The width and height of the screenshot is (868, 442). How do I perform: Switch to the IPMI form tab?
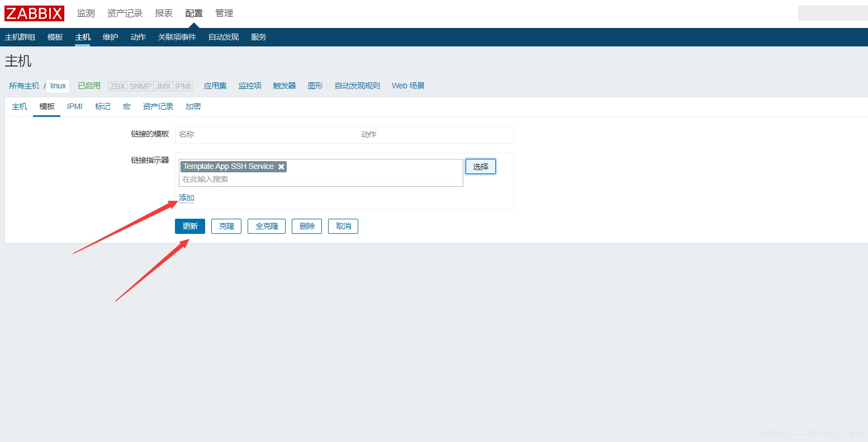[x=75, y=106]
